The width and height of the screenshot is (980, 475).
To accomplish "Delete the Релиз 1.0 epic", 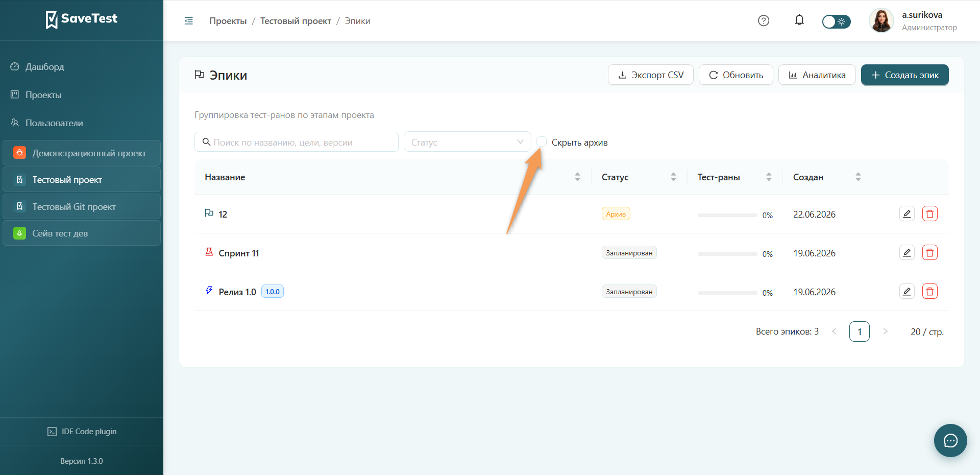I will click(930, 292).
